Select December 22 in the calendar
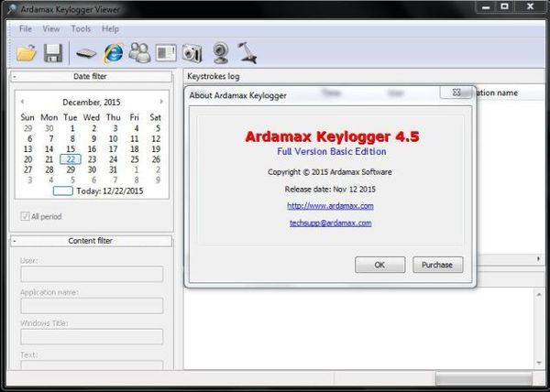The image size is (550, 392). pos(71,159)
